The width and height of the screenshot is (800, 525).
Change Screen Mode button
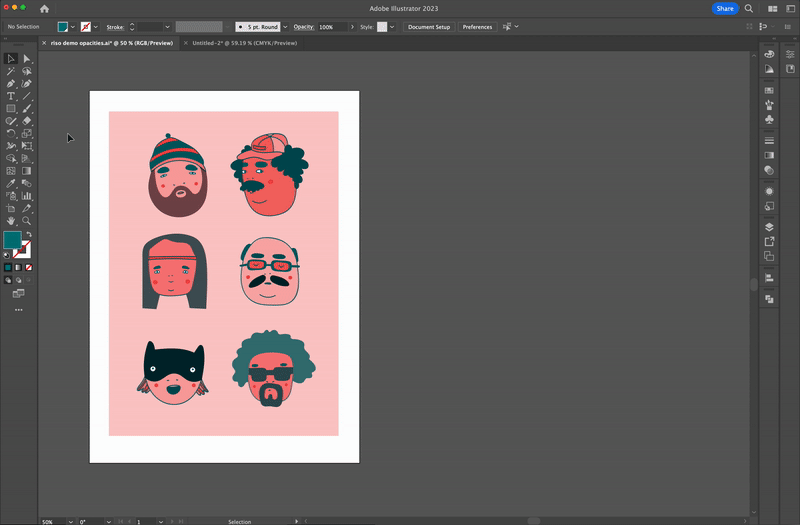click(x=18, y=294)
